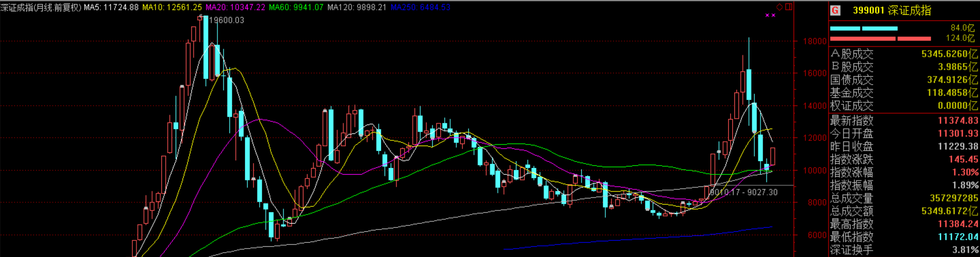The image size is (980, 257).
Task: Click the 19600.03 peak price label
Action: (x=226, y=21)
